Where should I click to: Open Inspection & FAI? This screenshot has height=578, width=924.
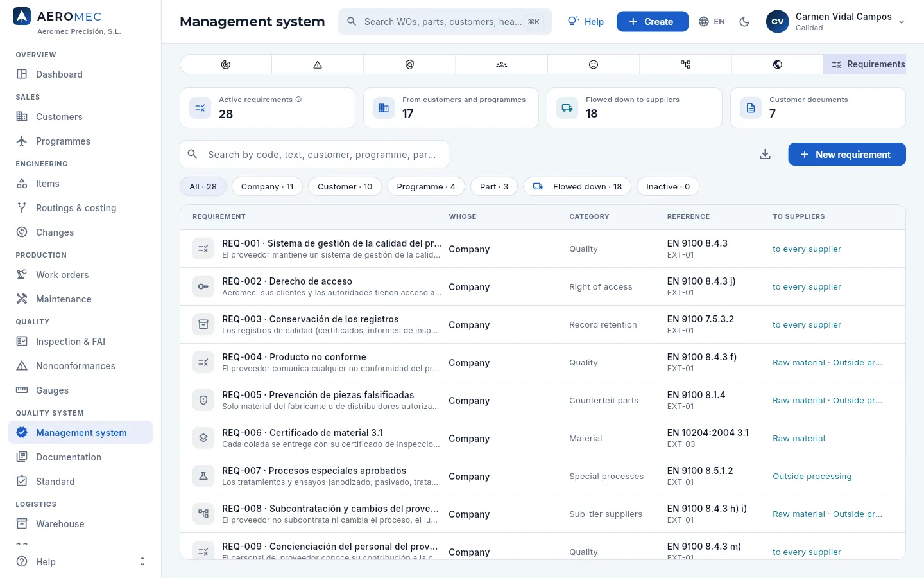80,342
